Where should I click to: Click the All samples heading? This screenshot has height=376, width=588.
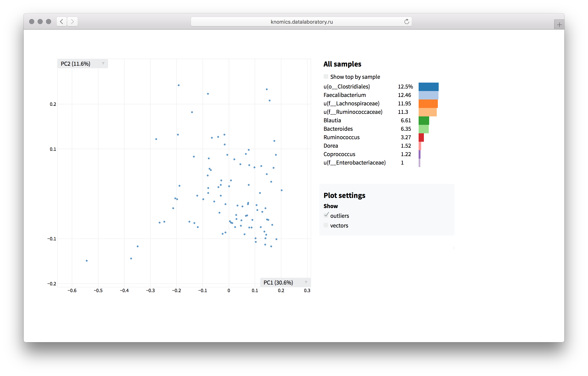tap(342, 64)
